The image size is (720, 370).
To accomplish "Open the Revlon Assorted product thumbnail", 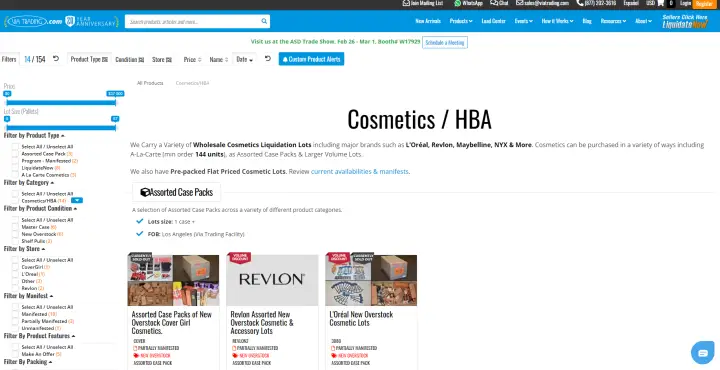I will tap(272, 279).
